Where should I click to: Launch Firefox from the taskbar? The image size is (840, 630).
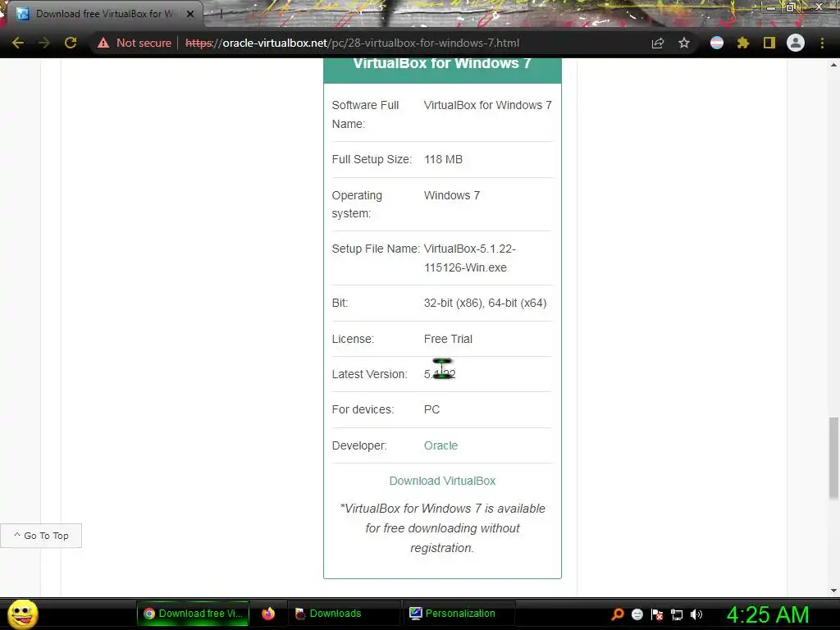[268, 614]
